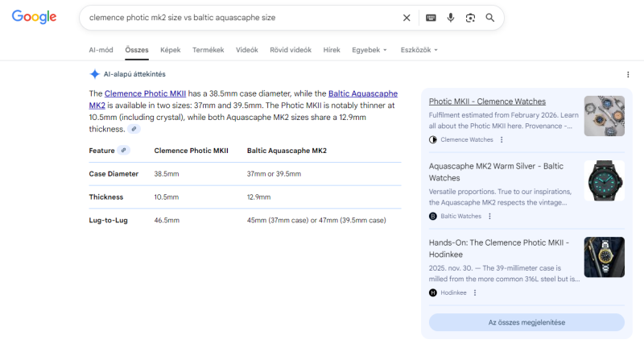The width and height of the screenshot is (644, 348).
Task: Start voice search with microphone icon
Action: [451, 18]
